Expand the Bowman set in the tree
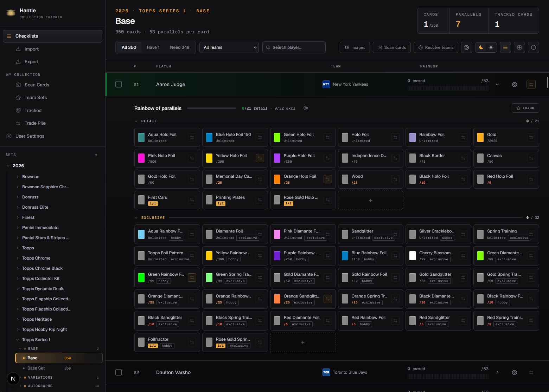The image size is (549, 392). pos(18,177)
